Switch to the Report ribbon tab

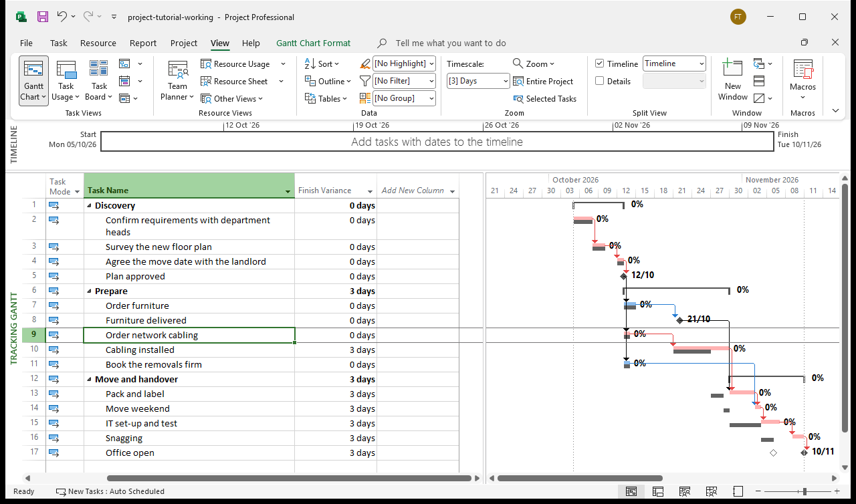click(x=143, y=43)
